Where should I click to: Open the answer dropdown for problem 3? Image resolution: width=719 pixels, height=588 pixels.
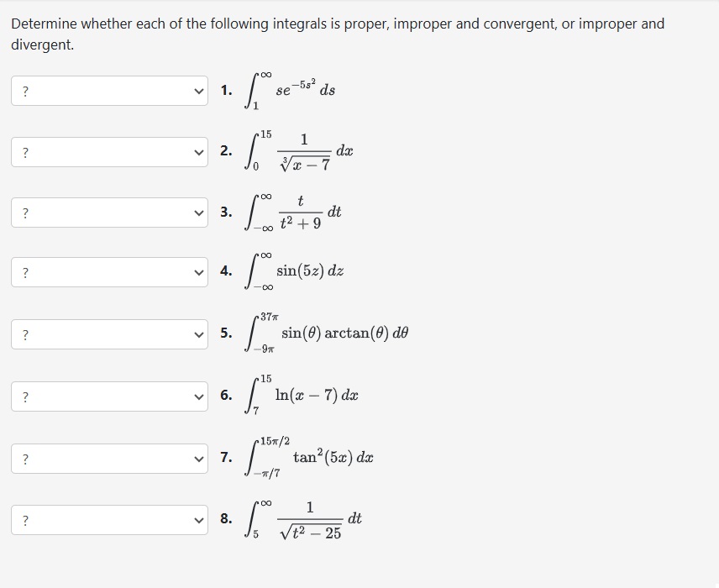109,213
